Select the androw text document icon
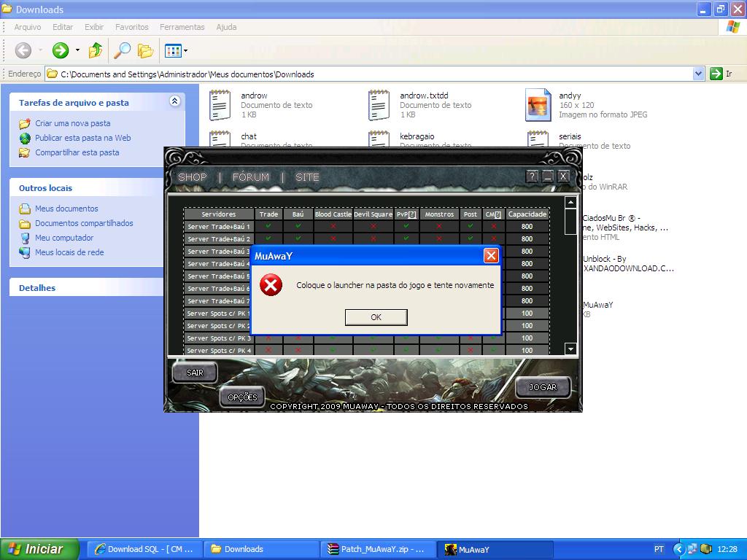 [220, 104]
